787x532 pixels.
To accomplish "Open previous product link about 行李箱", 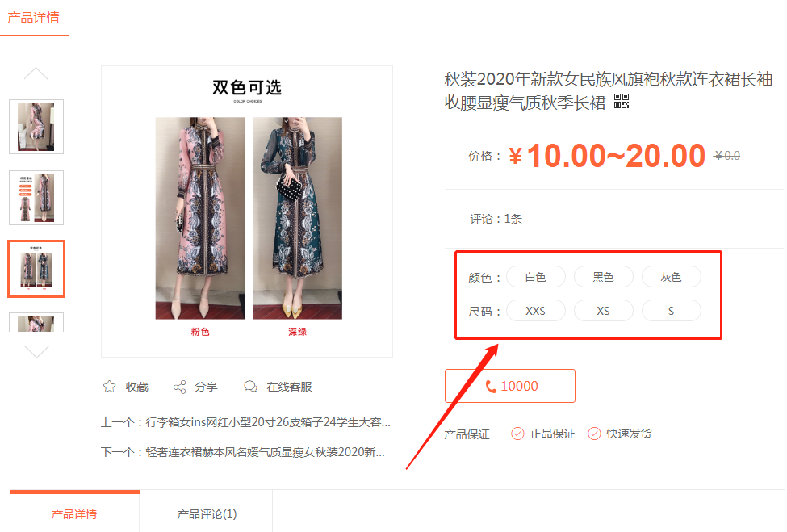I will coord(245,422).
